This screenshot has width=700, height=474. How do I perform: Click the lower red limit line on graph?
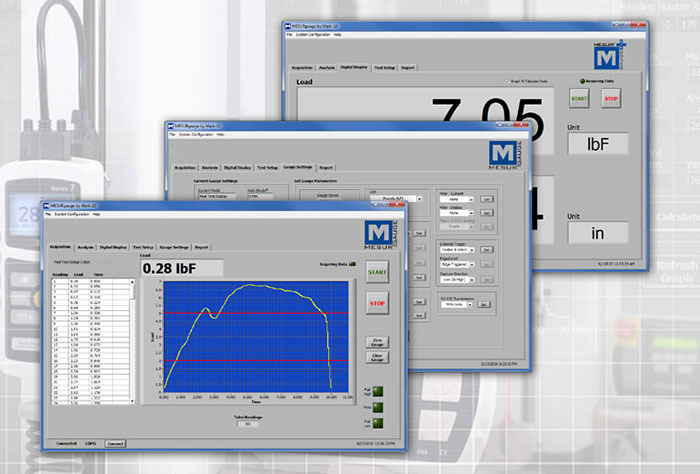(x=256, y=361)
